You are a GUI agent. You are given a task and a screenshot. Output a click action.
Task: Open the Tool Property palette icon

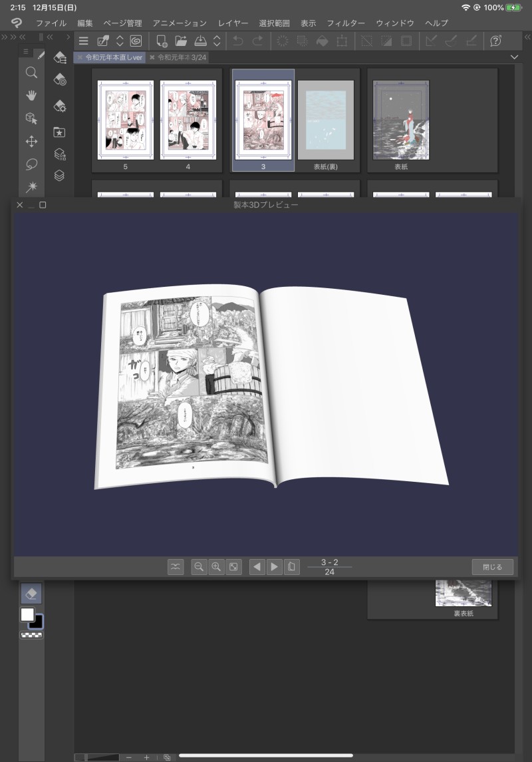60,80
